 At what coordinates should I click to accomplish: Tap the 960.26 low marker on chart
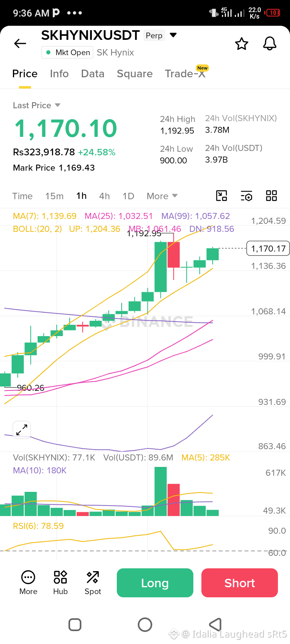tap(31, 388)
